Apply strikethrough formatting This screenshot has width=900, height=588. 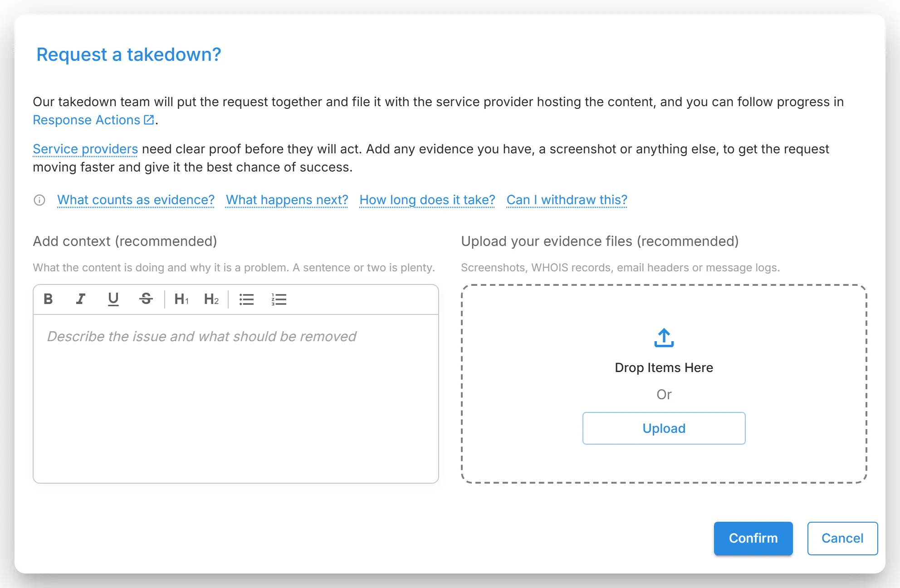[x=146, y=299]
